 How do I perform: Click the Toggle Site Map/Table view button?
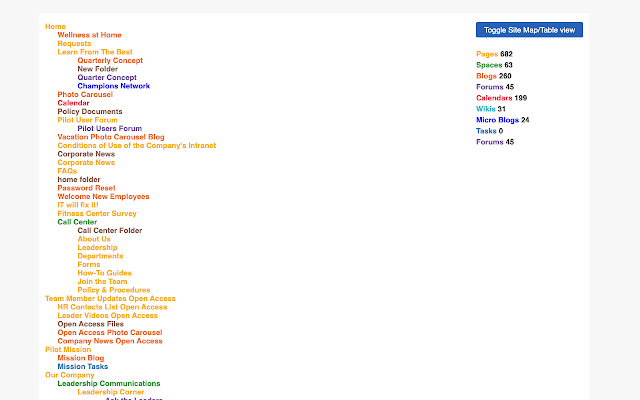click(529, 30)
